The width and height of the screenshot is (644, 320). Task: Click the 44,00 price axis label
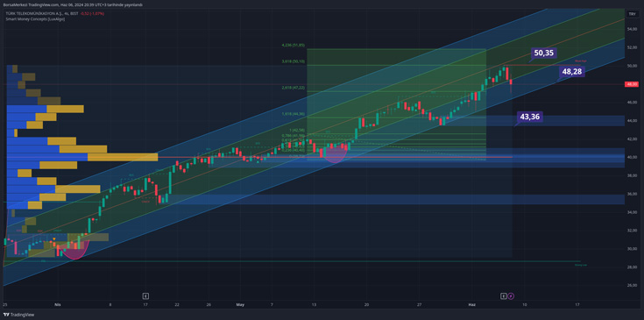[x=631, y=121]
